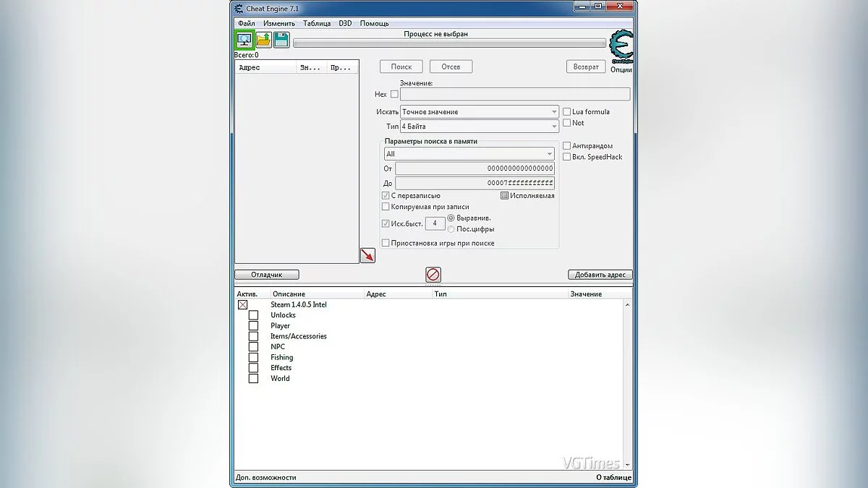Screen dimensions: 868x488
Task: Open the Таблица menu
Action: click(317, 23)
